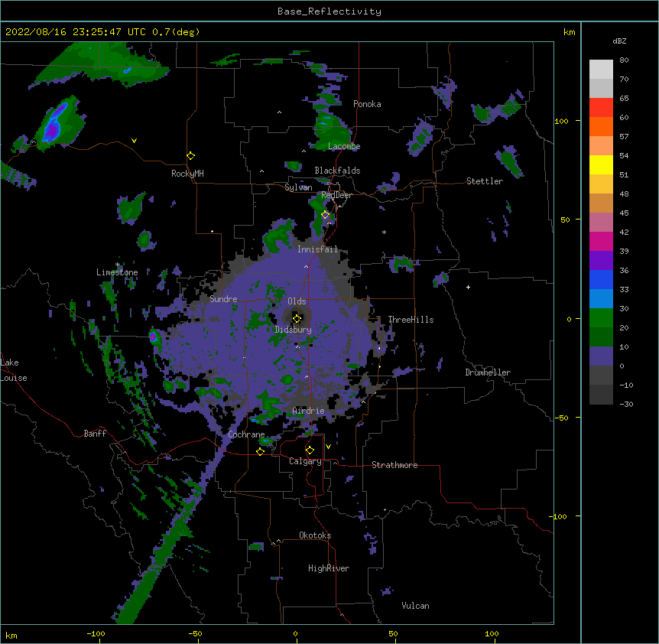Click the 20 to 30 dBZ green swatch
Screen dimensions: 659x644
601,318
